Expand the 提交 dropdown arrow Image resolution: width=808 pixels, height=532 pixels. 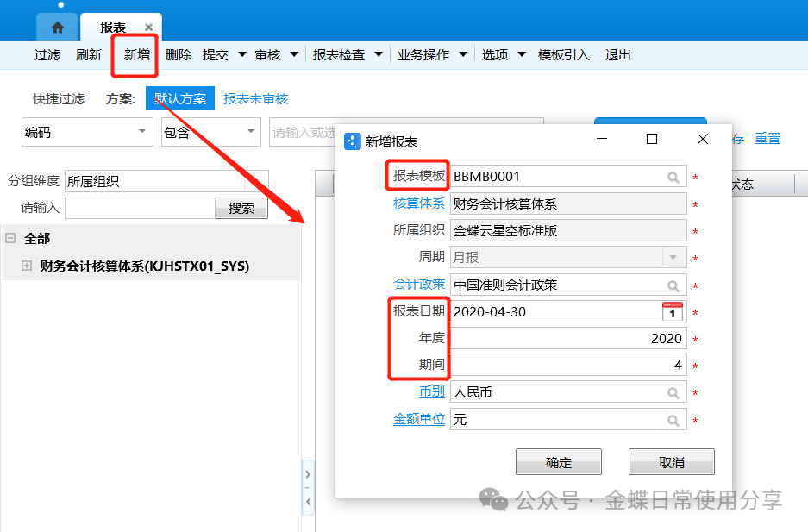241,55
